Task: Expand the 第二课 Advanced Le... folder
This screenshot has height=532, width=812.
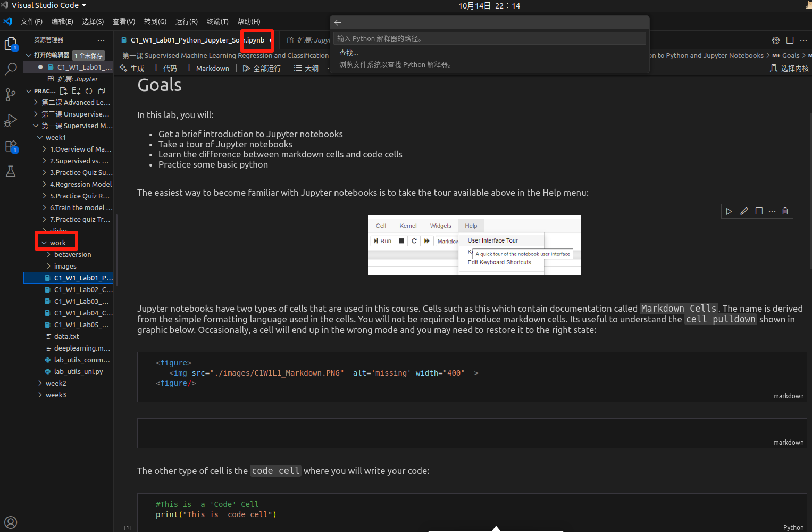Action: pyautogui.click(x=72, y=102)
